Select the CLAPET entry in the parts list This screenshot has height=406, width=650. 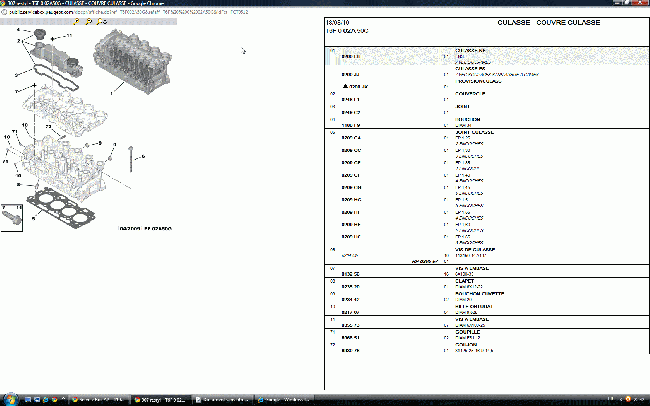click(x=463, y=282)
